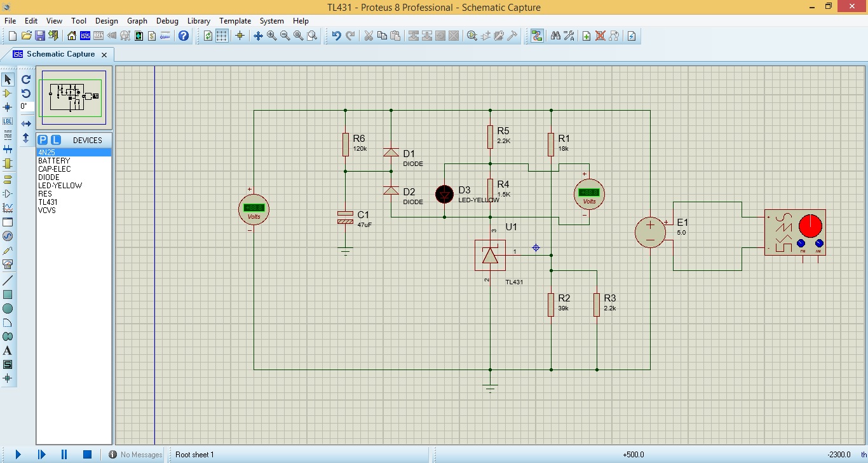Image resolution: width=868 pixels, height=463 pixels.
Task: Select the 2D text tool
Action: [8, 350]
